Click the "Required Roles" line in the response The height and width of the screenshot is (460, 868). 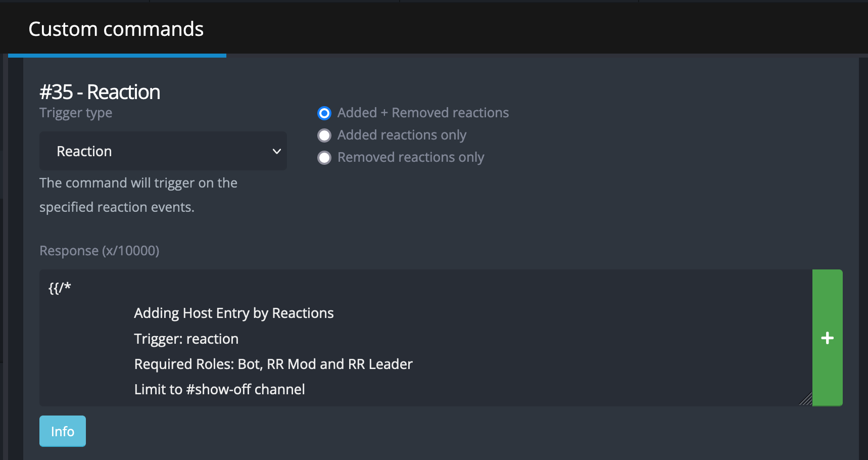tap(273, 364)
